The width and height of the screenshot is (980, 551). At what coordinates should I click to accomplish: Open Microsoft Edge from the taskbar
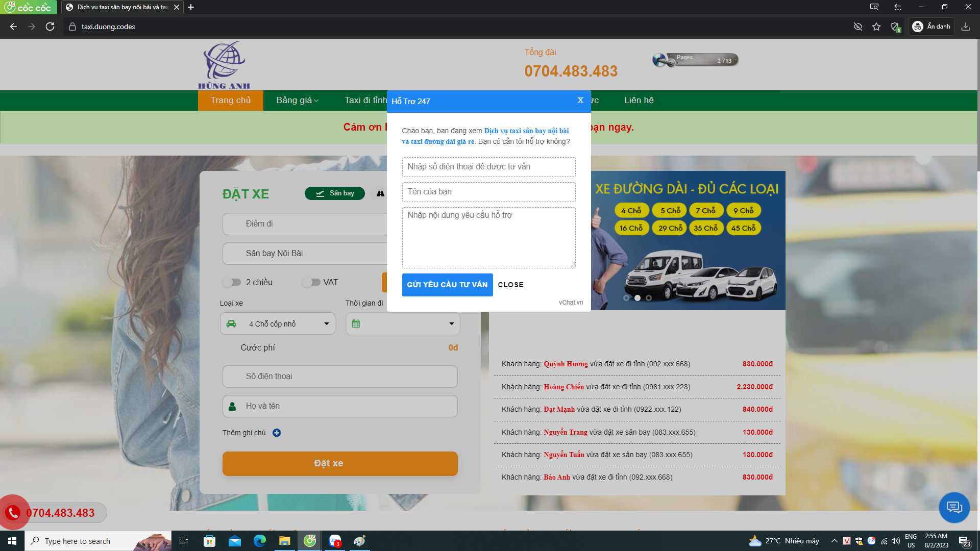click(260, 541)
